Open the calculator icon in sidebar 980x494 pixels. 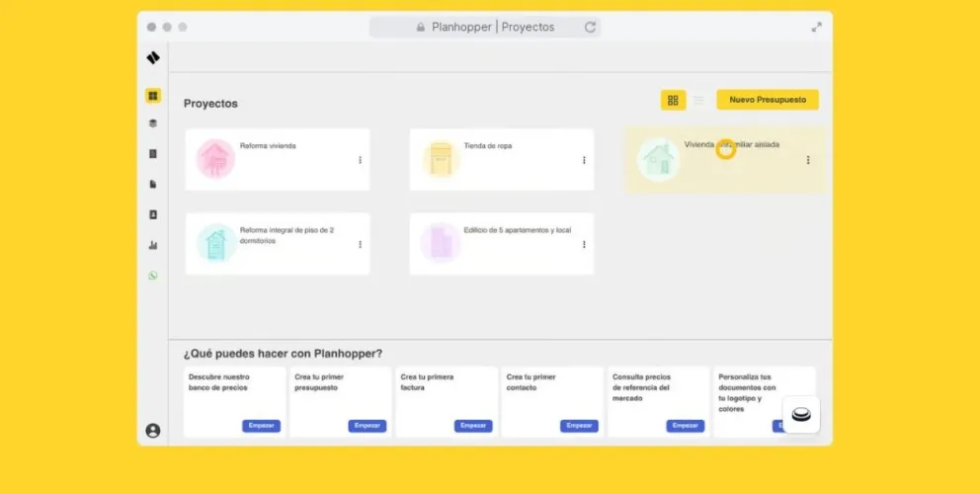click(x=153, y=154)
